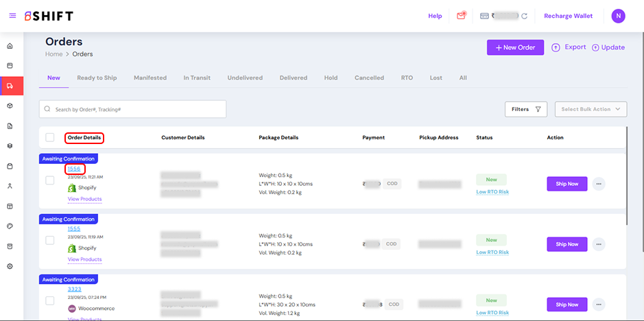Click the palette icon in the sidebar
Screen dimensions: 644x321
point(10,226)
